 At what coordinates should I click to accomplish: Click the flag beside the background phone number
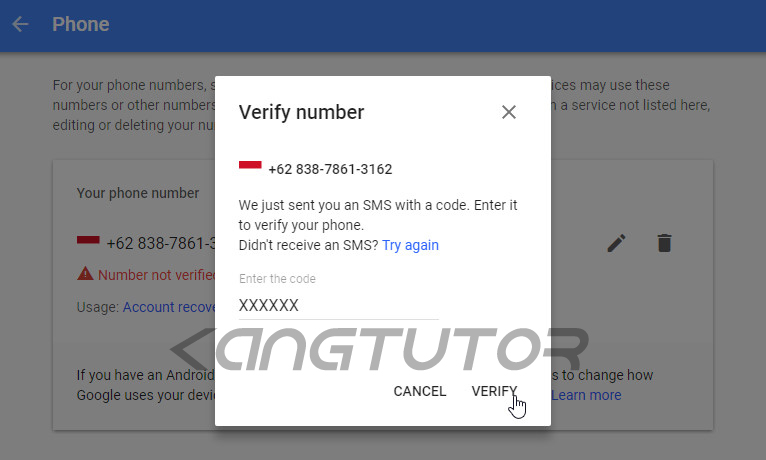pos(88,240)
